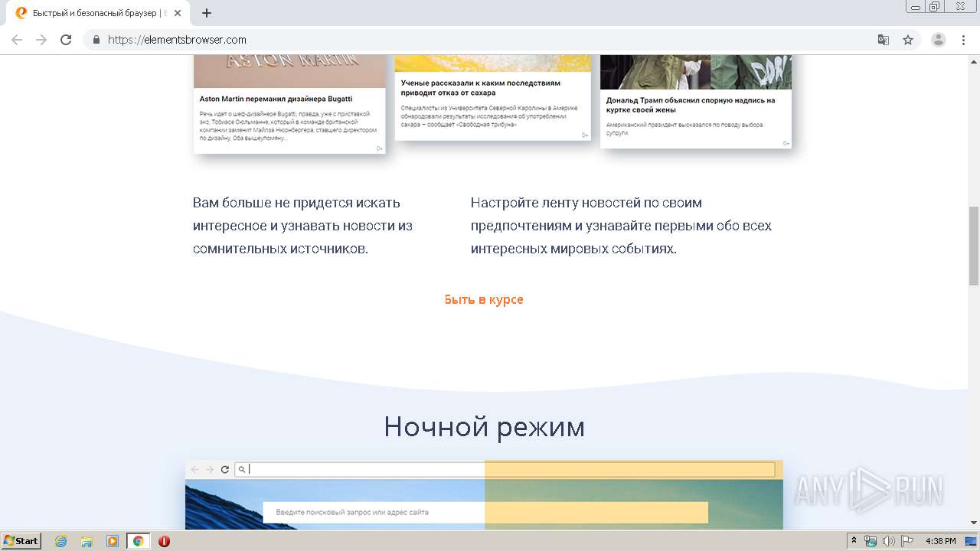Click the scrollbar down arrow
The width and height of the screenshot is (980, 551).
coord(974,523)
